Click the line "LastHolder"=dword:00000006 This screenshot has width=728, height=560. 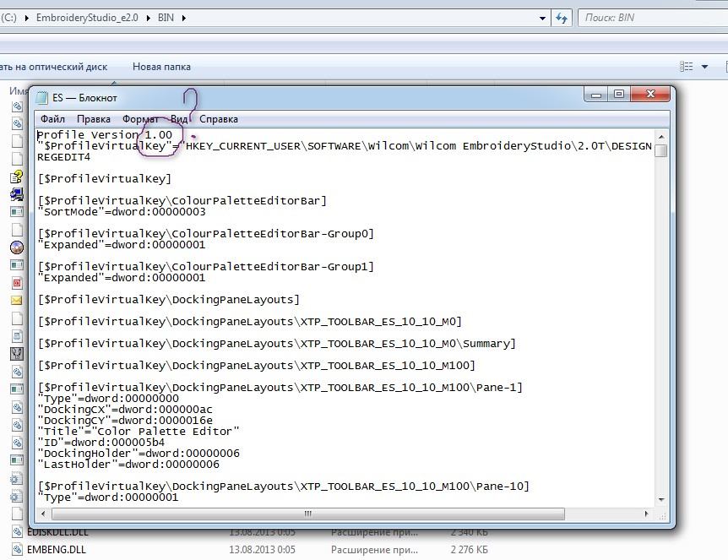(128, 465)
